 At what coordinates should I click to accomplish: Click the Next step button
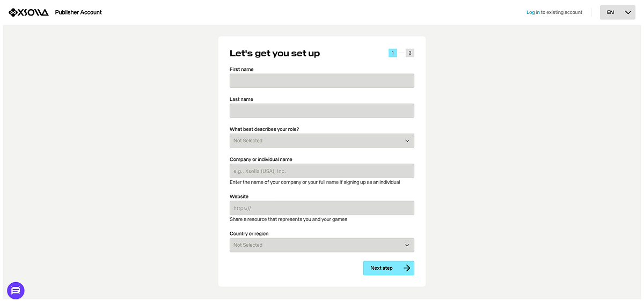click(x=387, y=268)
